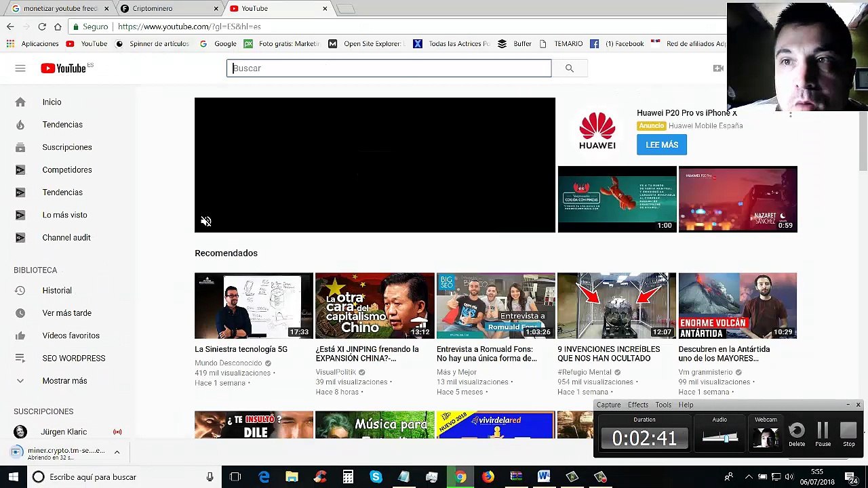This screenshot has height=488, width=868.
Task: Switch to the Criptominero tab
Action: click(x=170, y=8)
